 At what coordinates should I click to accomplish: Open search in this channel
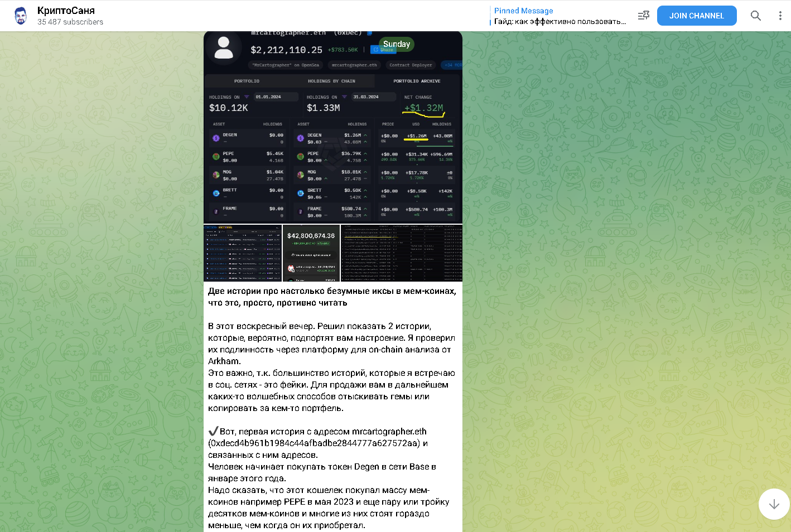[x=756, y=16]
